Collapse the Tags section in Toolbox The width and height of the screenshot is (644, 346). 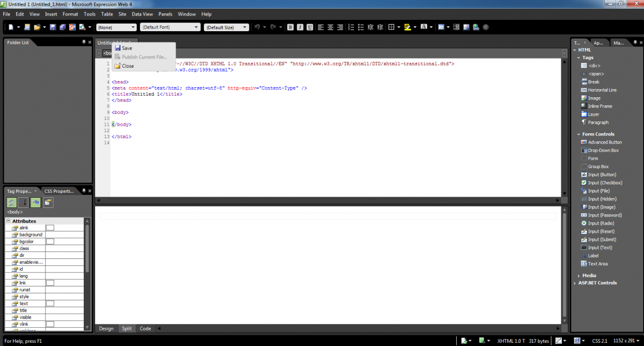tap(579, 57)
